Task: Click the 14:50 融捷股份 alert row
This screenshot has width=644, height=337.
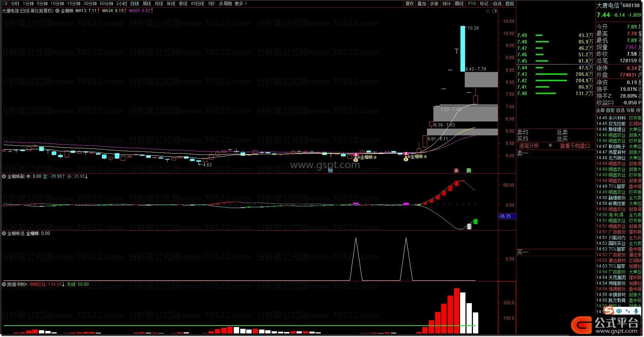Action: click(x=619, y=198)
